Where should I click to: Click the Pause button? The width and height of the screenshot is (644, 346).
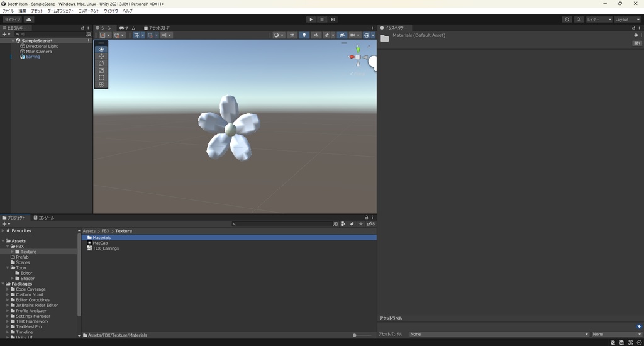click(322, 20)
